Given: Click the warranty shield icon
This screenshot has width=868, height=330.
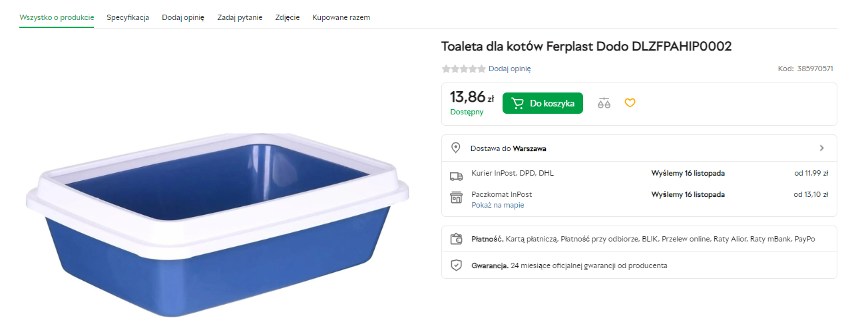Looking at the screenshot, I should pos(456,265).
